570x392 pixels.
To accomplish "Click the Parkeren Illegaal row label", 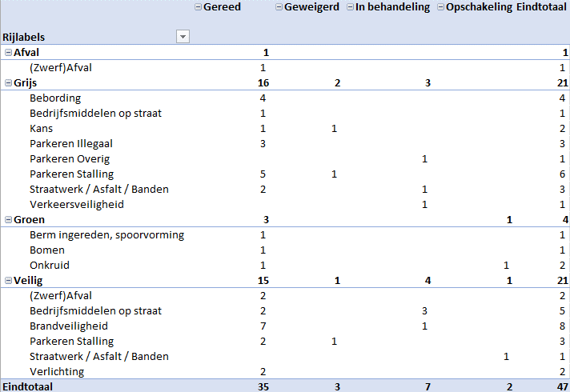I will [71, 144].
